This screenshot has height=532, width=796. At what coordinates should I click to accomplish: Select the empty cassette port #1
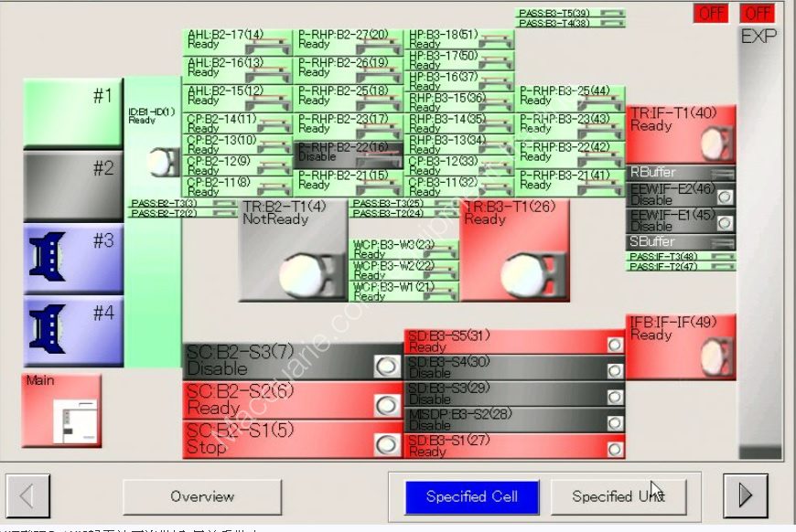[x=73, y=112]
